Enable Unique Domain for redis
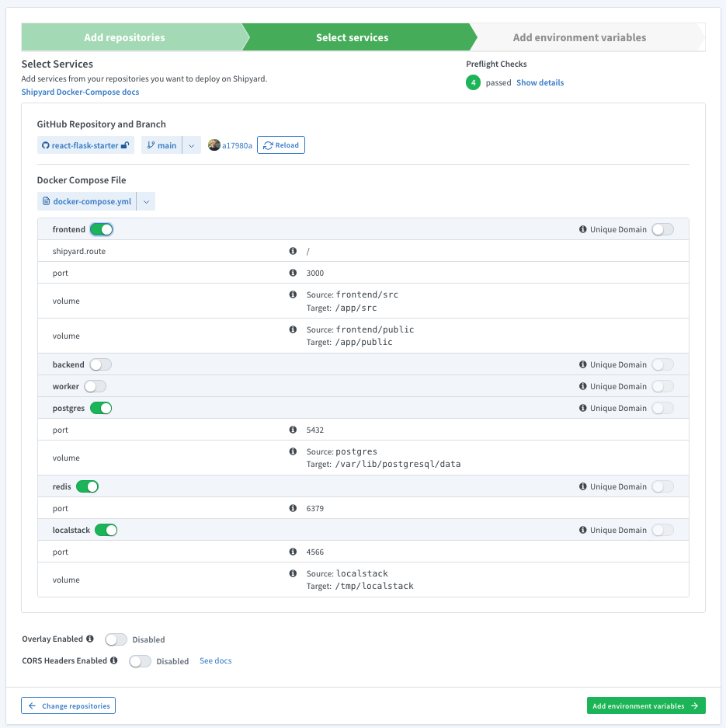 pyautogui.click(x=663, y=486)
